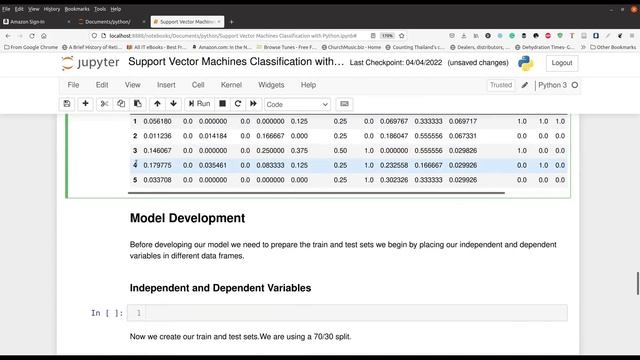The height and width of the screenshot is (360, 640).
Task: Click the value 0.056180 in row 1
Action: click(158, 121)
